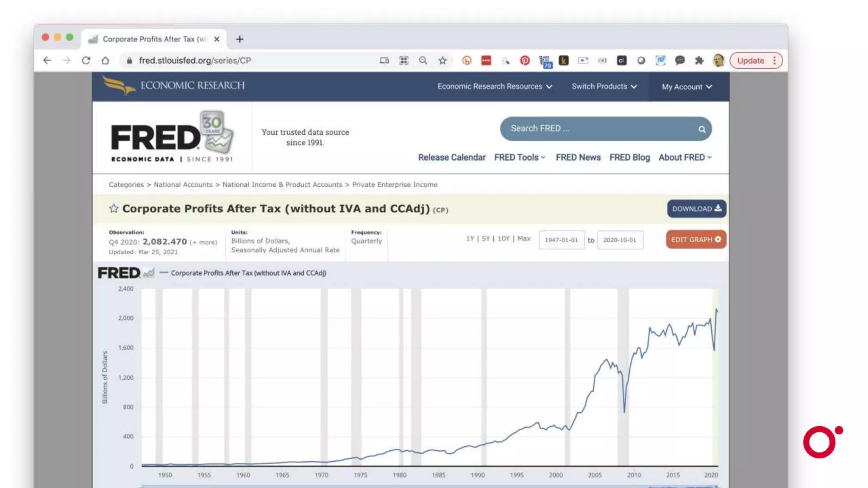
Task: Open the National Accounts breadcrumb link
Action: click(183, 185)
